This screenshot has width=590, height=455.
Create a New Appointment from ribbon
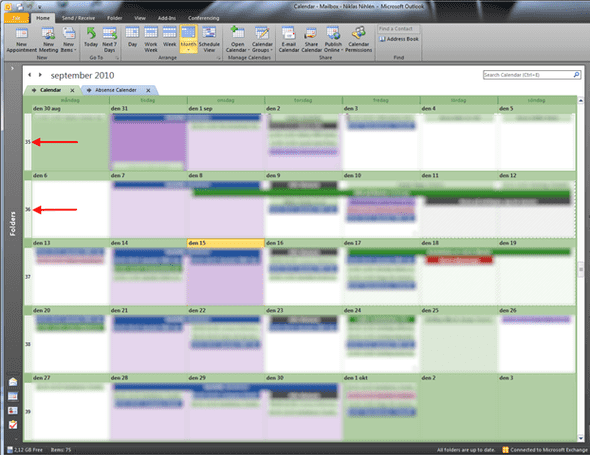(21, 40)
